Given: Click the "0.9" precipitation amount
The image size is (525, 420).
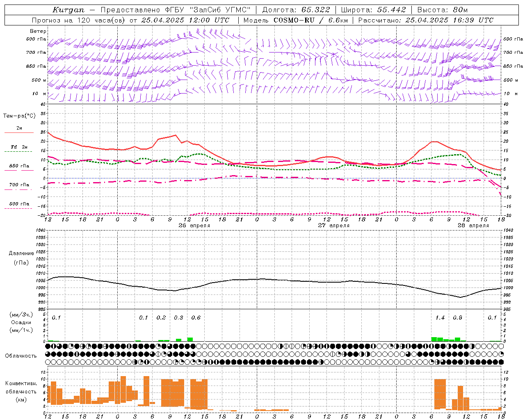Looking at the screenshot, I should (x=458, y=318).
